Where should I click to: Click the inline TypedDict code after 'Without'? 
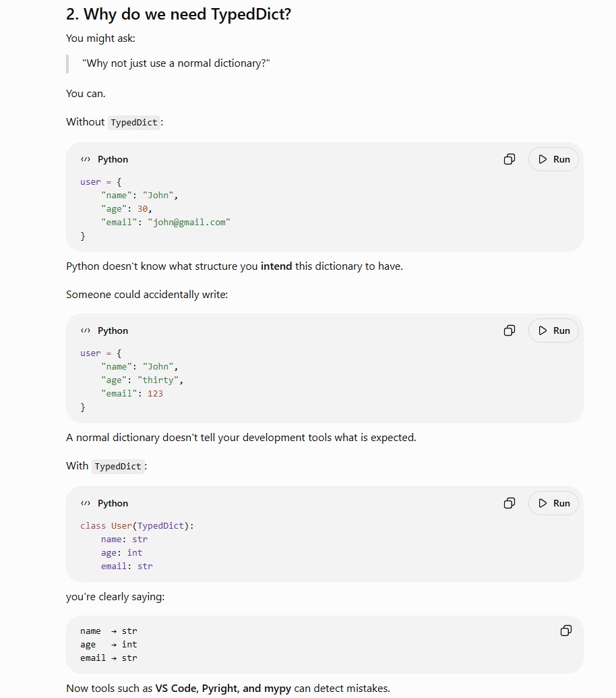134,123
